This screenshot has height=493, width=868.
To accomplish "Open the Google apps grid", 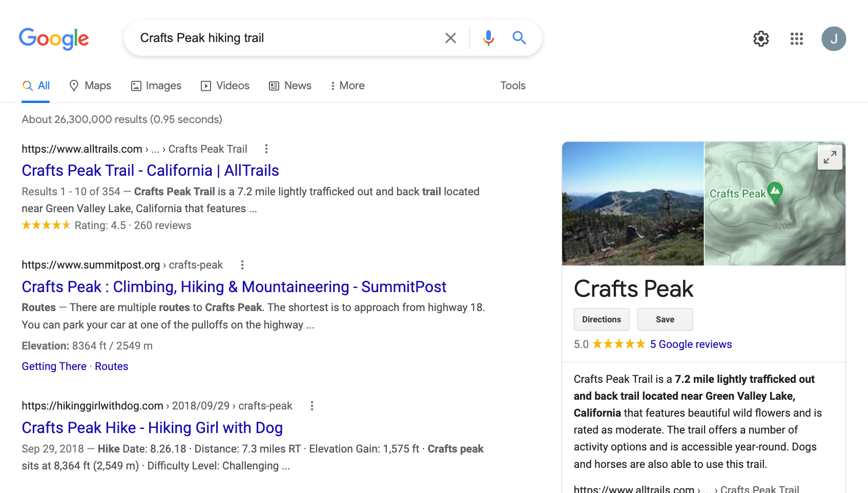I will 796,38.
